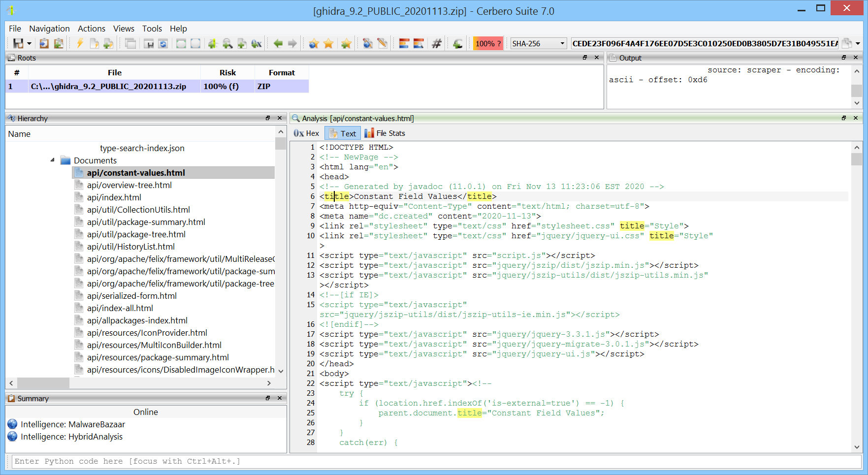Click the hash symbol toolbar icon
Viewport: 868px width, 475px height.
point(437,43)
